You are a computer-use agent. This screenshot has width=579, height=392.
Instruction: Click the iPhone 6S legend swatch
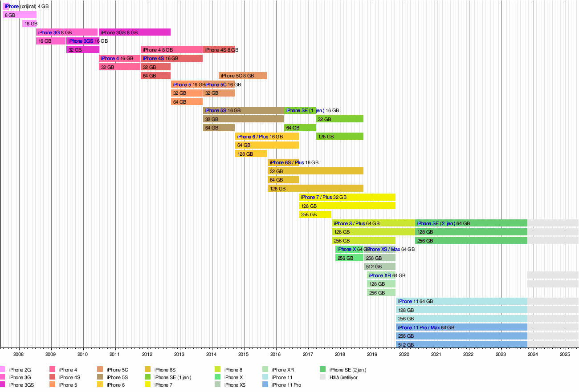tap(147, 370)
